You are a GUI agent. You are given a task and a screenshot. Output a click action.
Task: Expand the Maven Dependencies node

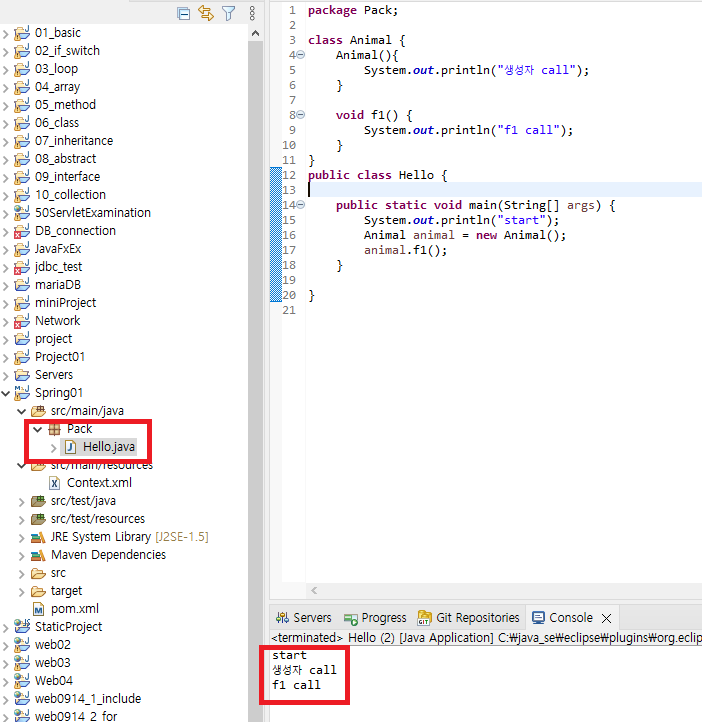[x=21, y=556]
